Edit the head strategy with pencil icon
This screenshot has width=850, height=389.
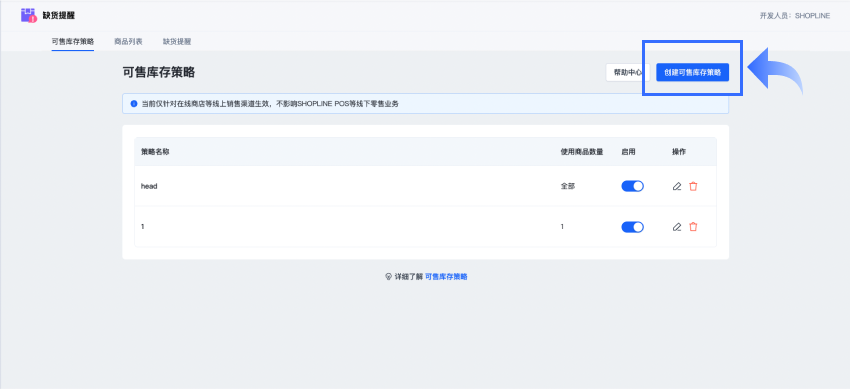click(x=677, y=186)
